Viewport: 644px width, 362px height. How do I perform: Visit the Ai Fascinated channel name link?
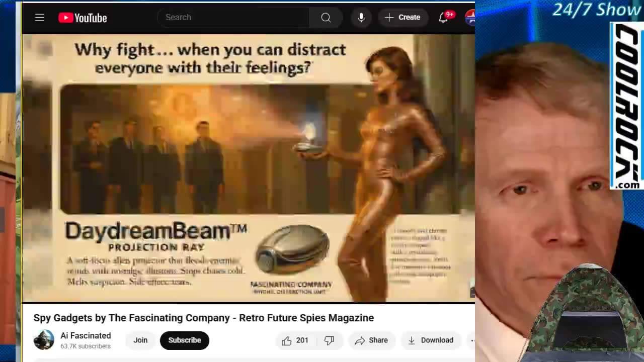point(86,335)
